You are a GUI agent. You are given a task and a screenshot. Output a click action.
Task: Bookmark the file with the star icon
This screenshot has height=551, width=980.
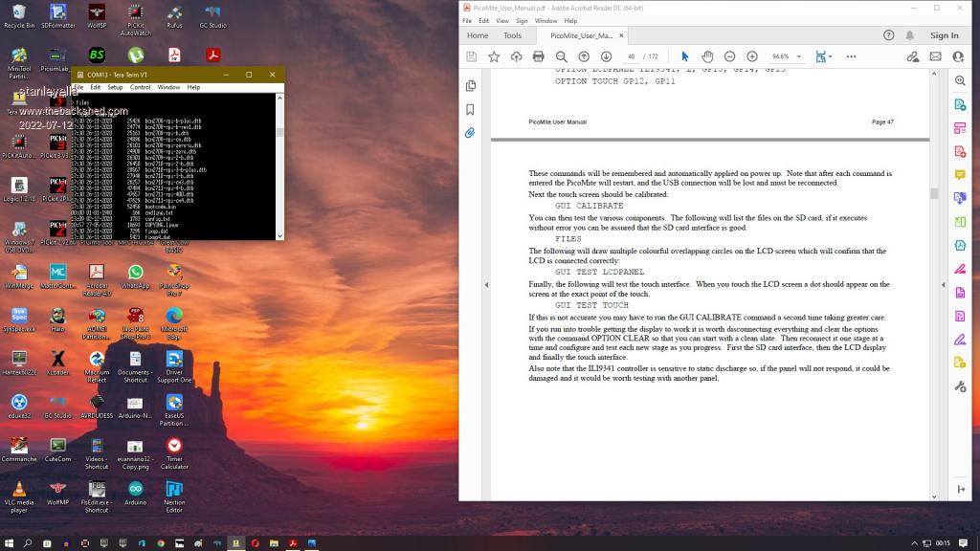(x=494, y=57)
